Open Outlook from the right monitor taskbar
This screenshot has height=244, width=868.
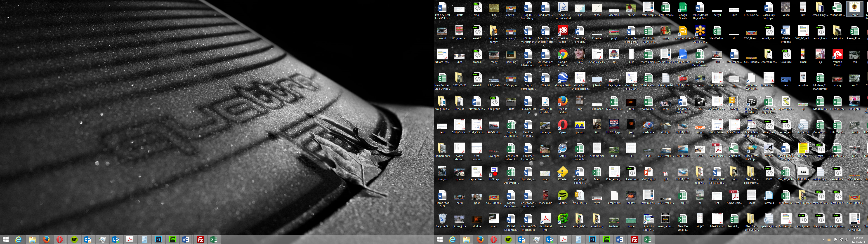coord(522,240)
